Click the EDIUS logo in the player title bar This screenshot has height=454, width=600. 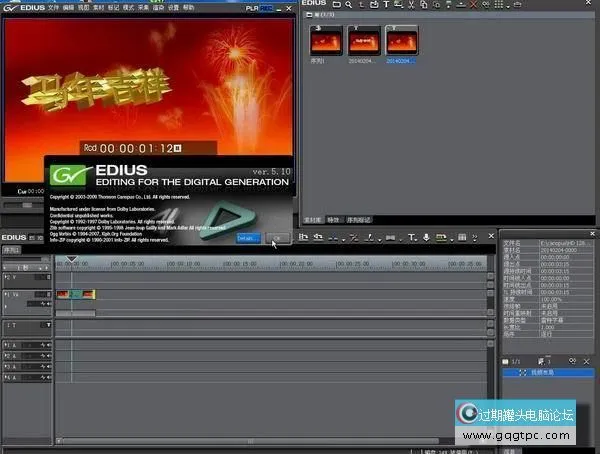click(24, 6)
